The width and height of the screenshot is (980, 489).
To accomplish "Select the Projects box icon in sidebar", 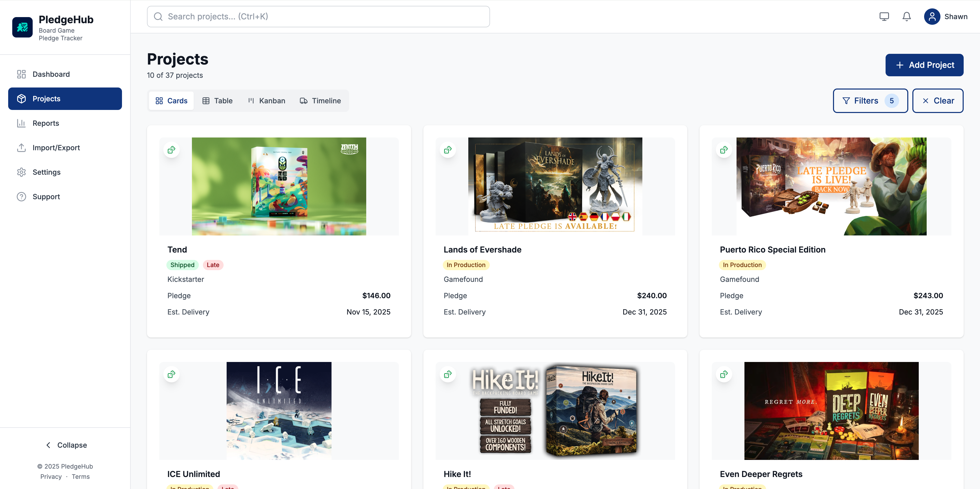I will (21, 98).
